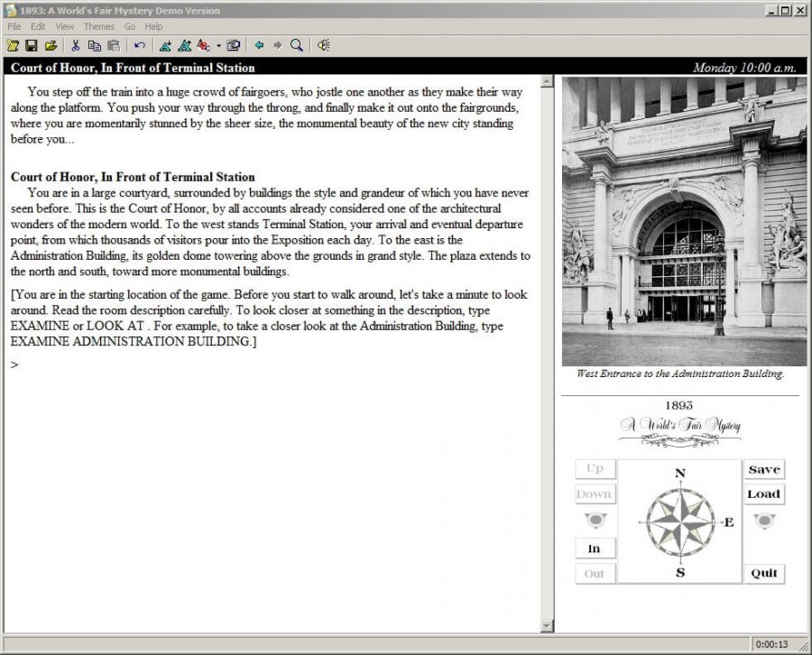The image size is (812, 655).
Task: Click the Open folder toolbar icon
Action: [51, 46]
